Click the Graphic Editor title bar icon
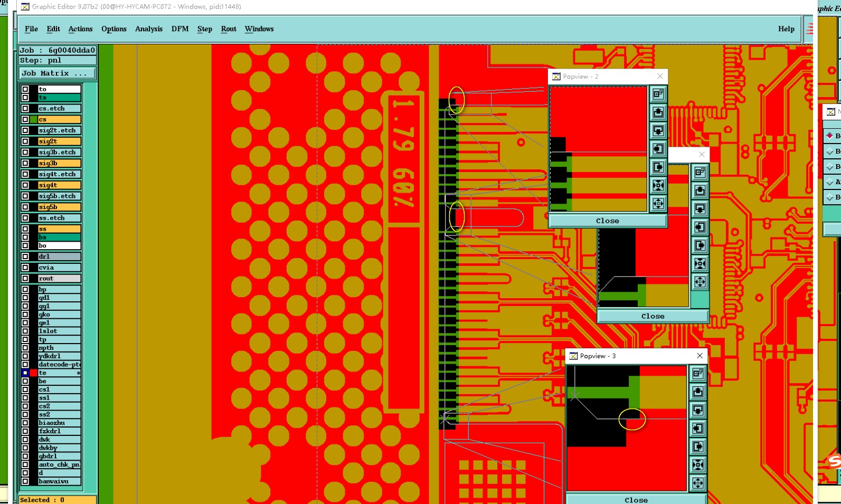The height and width of the screenshot is (504, 841). tap(25, 7)
